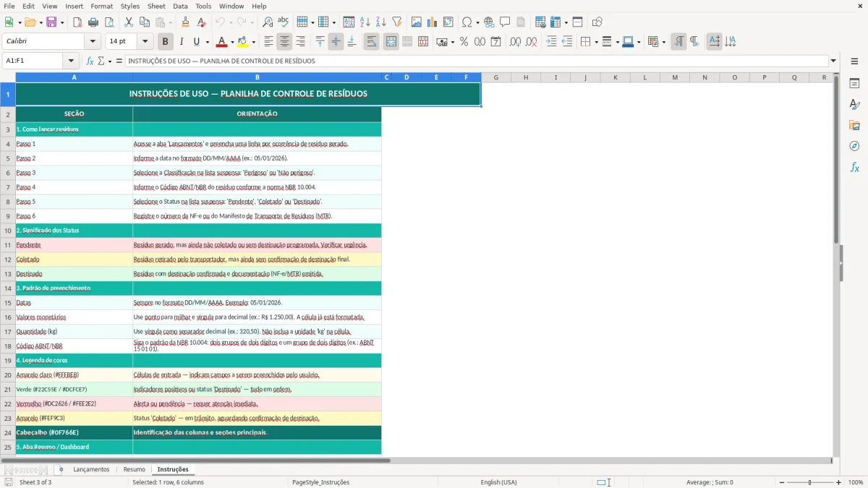Open the Format menu

[101, 6]
